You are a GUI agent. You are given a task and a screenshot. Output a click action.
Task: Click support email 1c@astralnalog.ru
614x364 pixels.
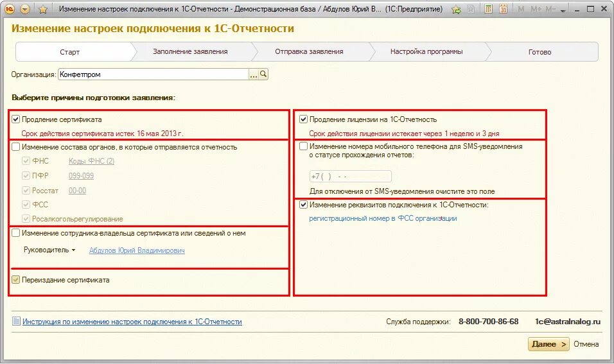(x=567, y=322)
